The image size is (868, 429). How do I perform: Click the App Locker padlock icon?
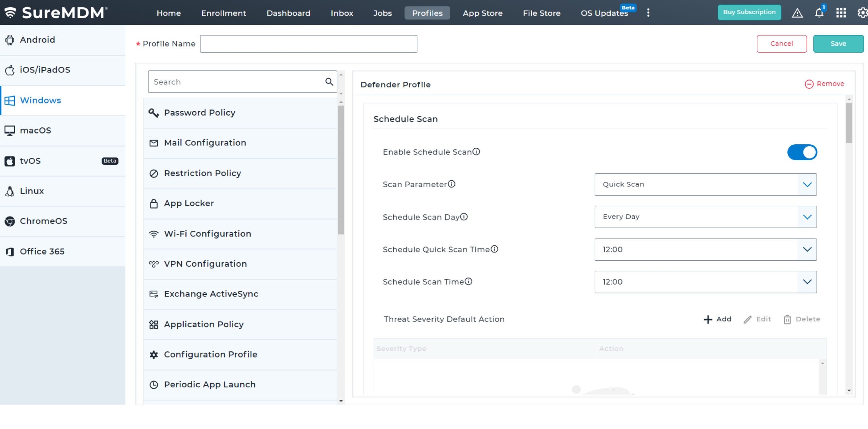click(154, 203)
